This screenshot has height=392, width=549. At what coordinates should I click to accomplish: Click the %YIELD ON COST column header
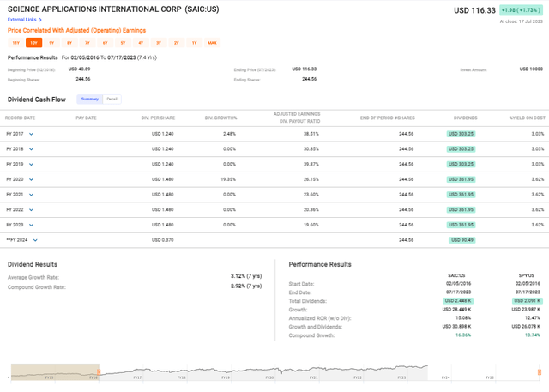pos(528,118)
